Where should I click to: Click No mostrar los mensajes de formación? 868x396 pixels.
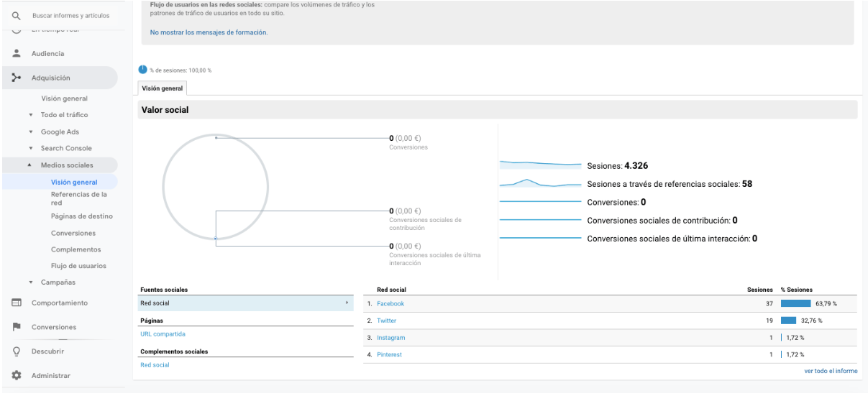point(209,32)
